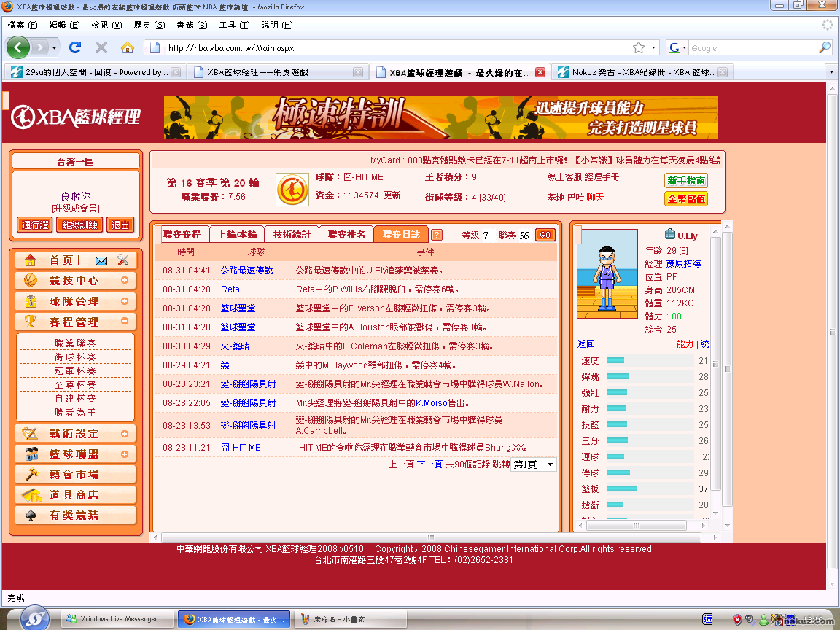Image resolution: width=840 pixels, height=630 pixels.
Task: Click the question mark help icon near tabs
Action: click(437, 235)
